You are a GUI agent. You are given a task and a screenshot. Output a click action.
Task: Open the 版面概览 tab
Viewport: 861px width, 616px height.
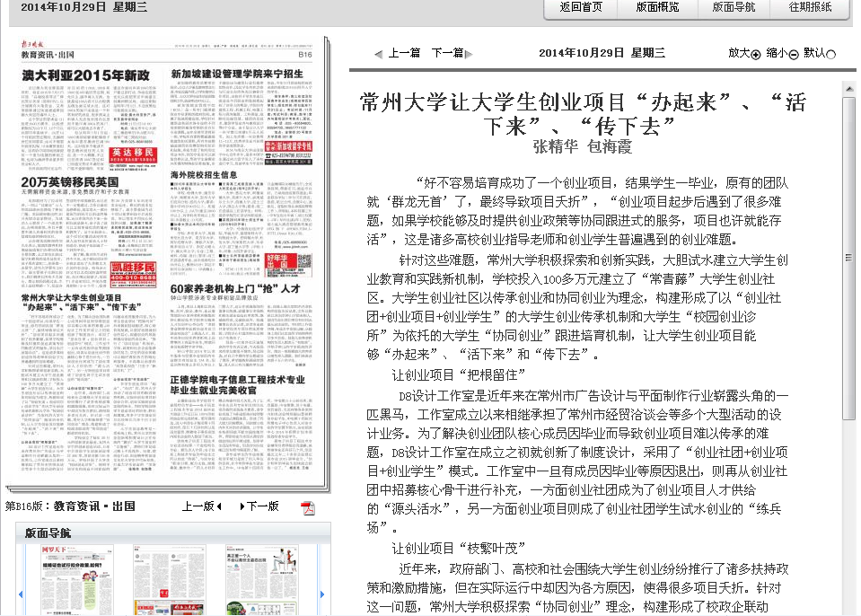coord(657,7)
